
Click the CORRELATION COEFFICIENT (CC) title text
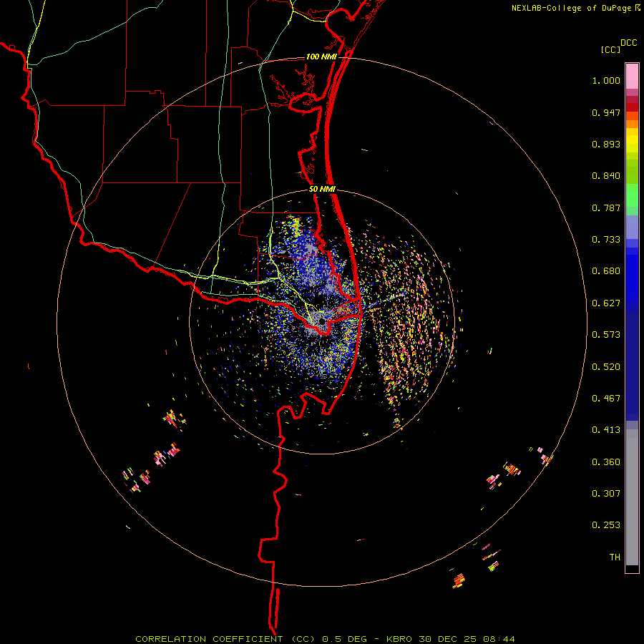pyautogui.click(x=225, y=639)
